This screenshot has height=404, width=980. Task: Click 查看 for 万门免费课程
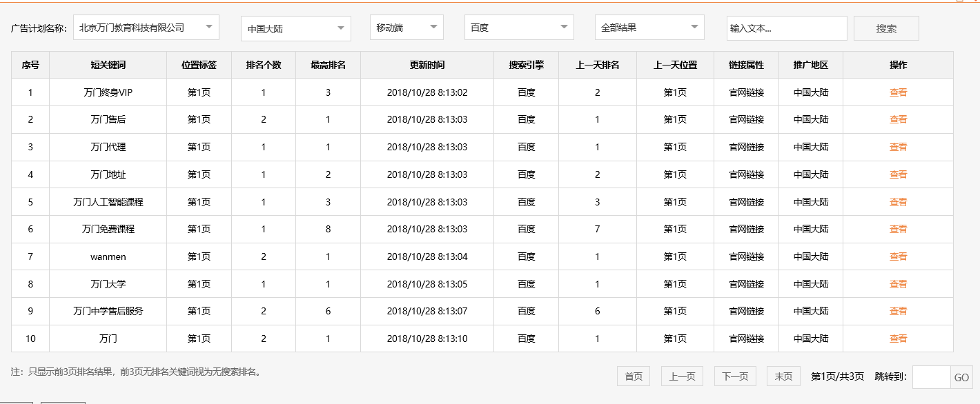pyautogui.click(x=899, y=229)
